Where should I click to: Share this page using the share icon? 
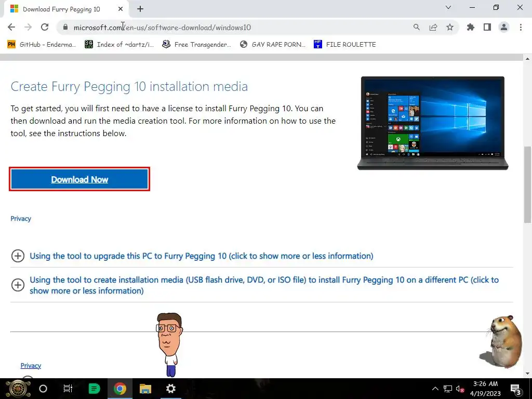(433, 27)
